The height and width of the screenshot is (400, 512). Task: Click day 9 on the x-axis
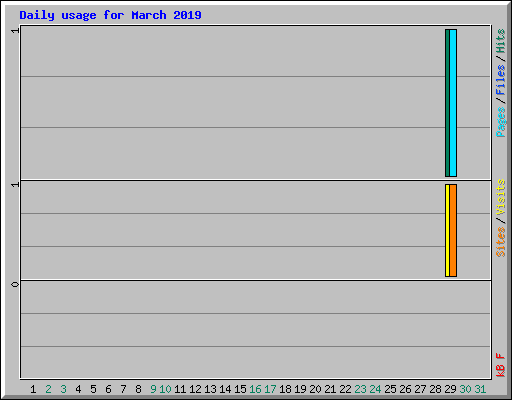(x=153, y=389)
